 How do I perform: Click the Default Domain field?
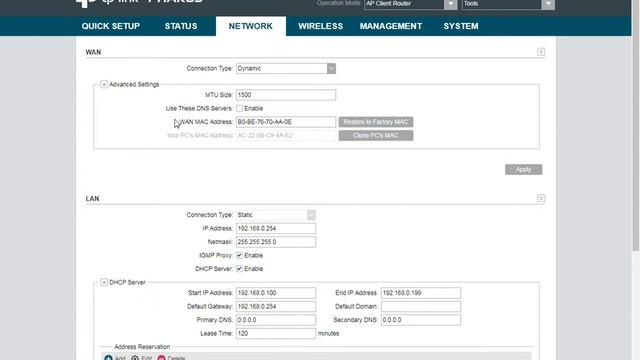421,307
